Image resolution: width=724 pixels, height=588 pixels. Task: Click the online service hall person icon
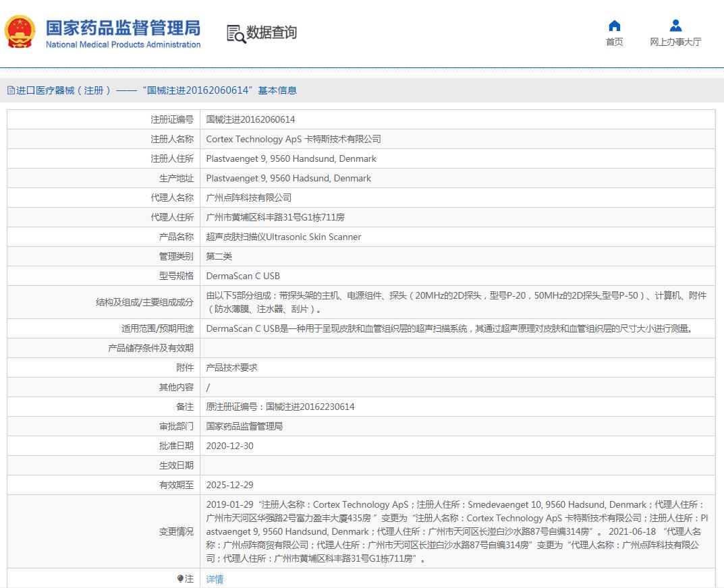point(675,26)
